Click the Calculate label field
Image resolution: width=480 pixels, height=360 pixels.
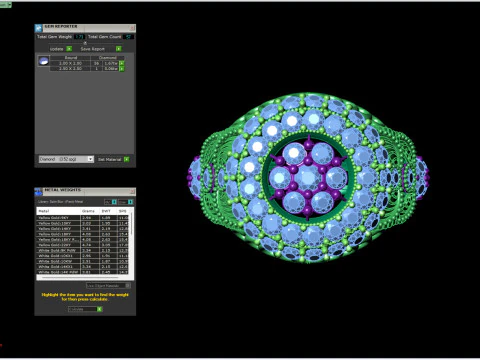click(82, 309)
